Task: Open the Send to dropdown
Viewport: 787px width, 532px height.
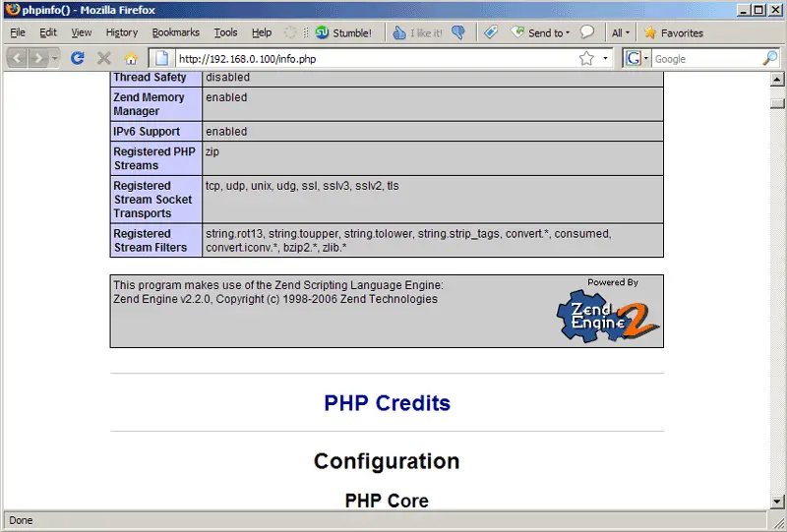Action: click(540, 32)
